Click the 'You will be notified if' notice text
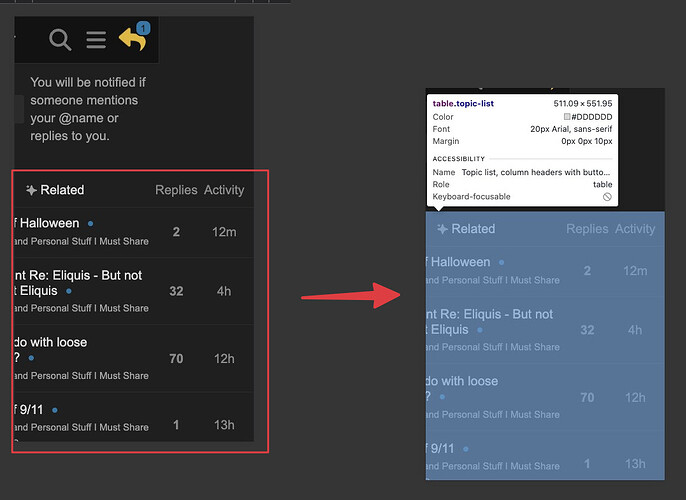The image size is (686, 500). [88, 109]
